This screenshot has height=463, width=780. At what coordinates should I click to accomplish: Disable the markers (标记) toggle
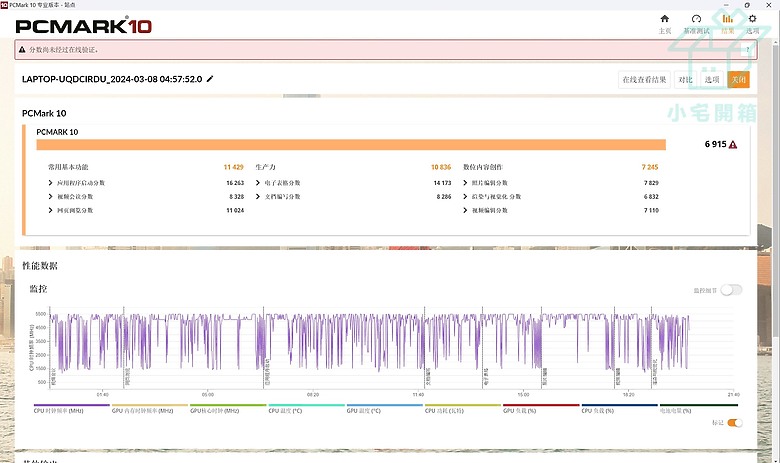(x=735, y=423)
